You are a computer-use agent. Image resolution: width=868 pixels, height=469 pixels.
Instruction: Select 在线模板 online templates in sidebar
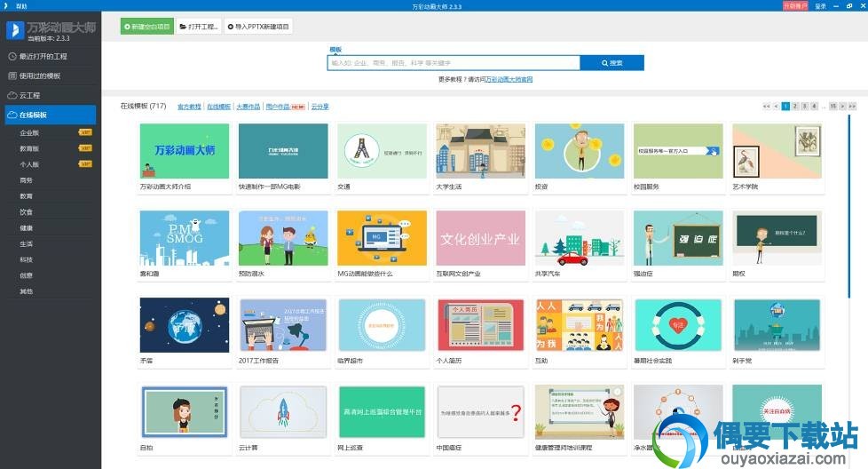(x=51, y=115)
